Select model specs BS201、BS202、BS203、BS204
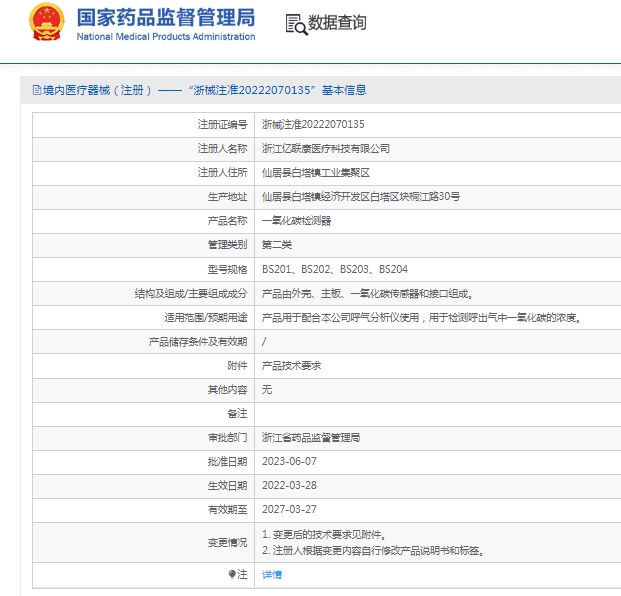 coord(335,269)
